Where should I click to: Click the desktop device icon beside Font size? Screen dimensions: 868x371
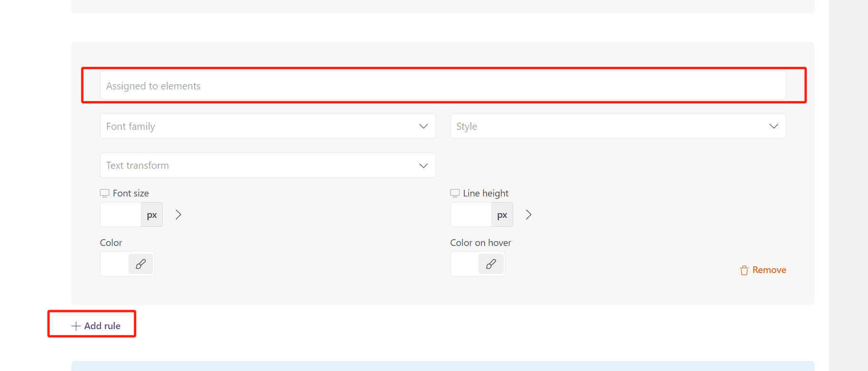point(105,193)
